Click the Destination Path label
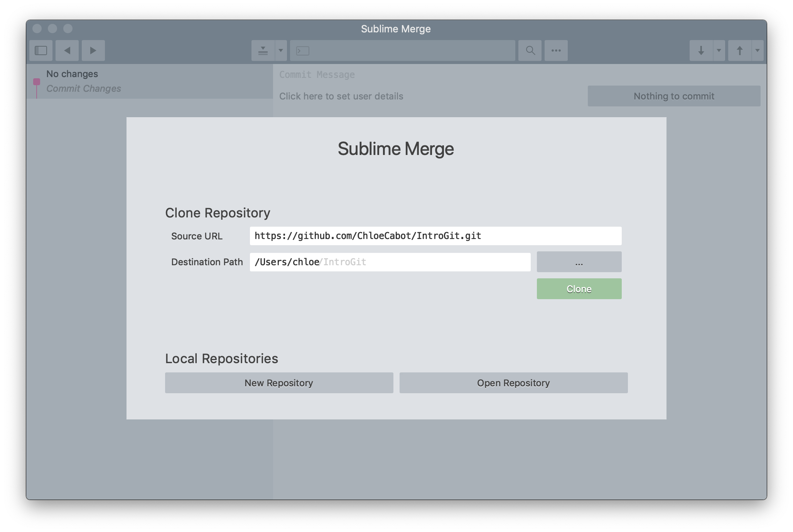This screenshot has width=793, height=532. point(207,262)
